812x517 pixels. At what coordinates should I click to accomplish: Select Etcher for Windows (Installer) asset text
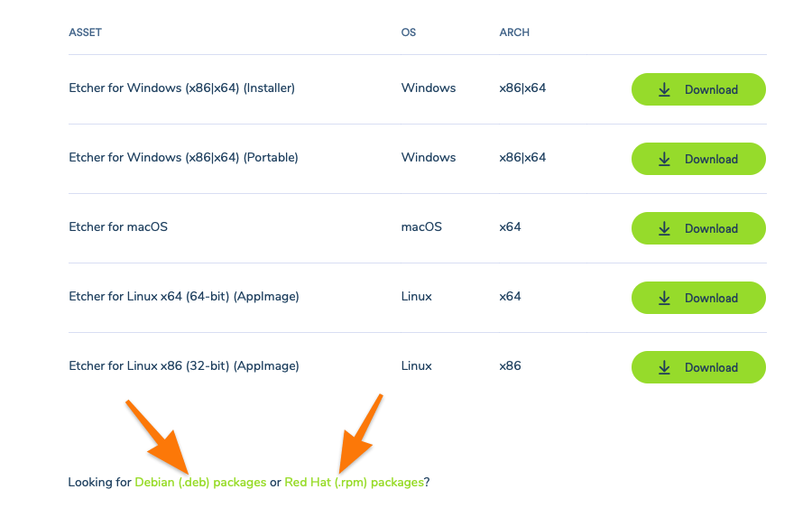point(181,88)
